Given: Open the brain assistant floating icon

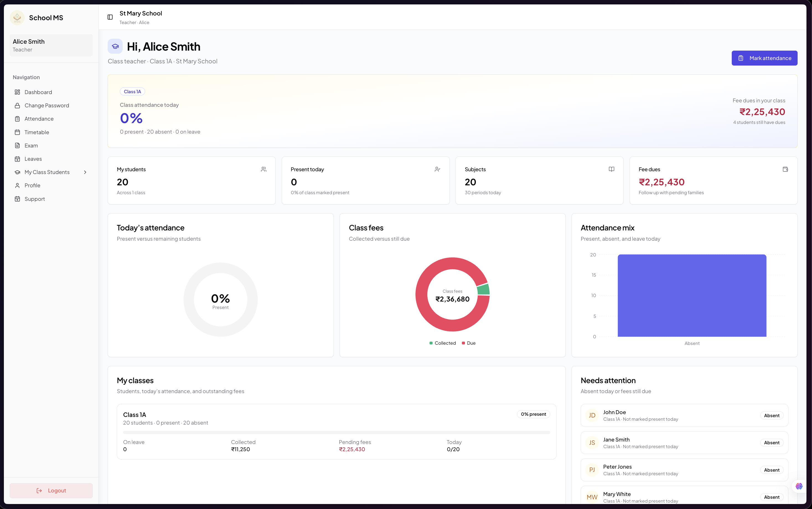Looking at the screenshot, I should tap(799, 486).
